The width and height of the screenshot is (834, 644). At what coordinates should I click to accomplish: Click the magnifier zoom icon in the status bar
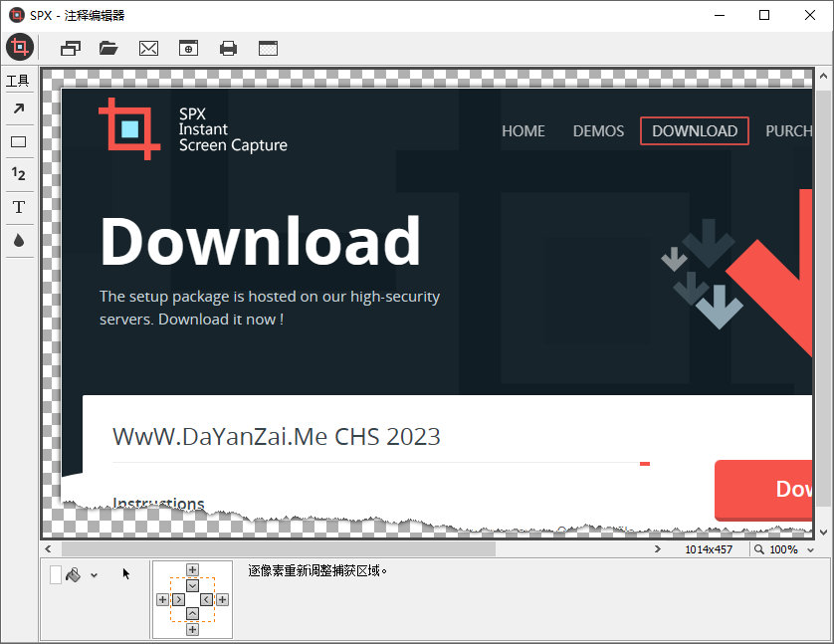759,549
